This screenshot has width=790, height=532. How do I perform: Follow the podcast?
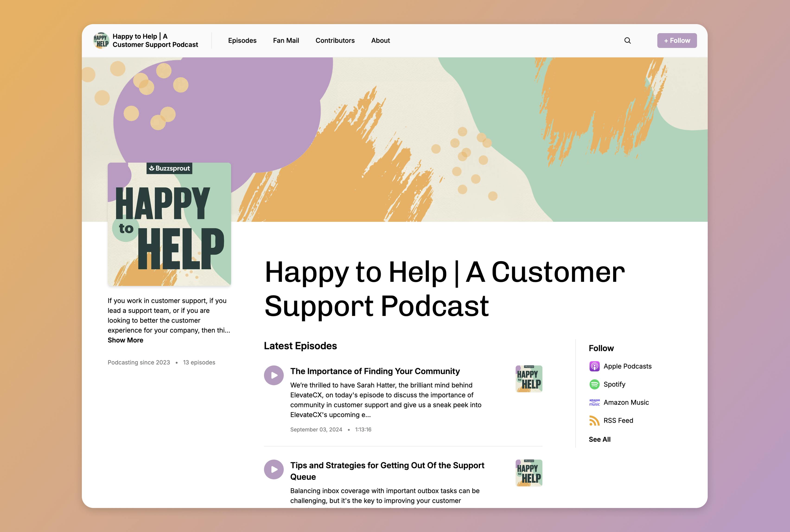click(x=677, y=40)
